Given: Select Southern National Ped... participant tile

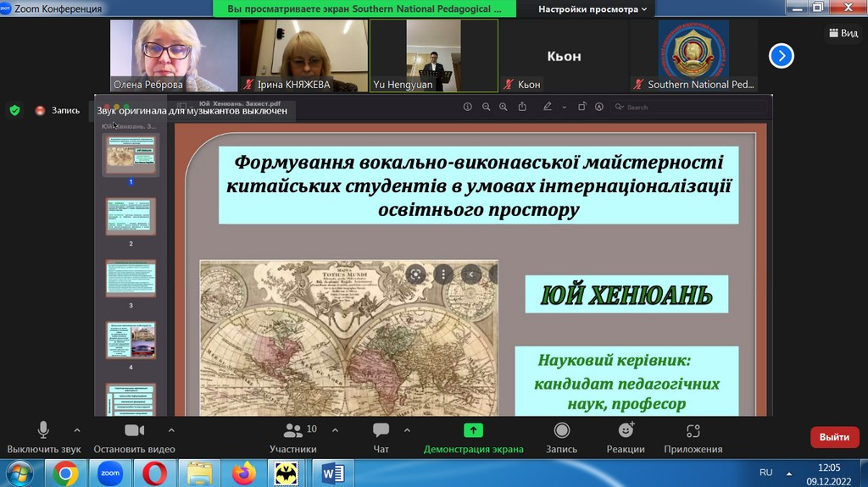Looking at the screenshot, I should 694,56.
